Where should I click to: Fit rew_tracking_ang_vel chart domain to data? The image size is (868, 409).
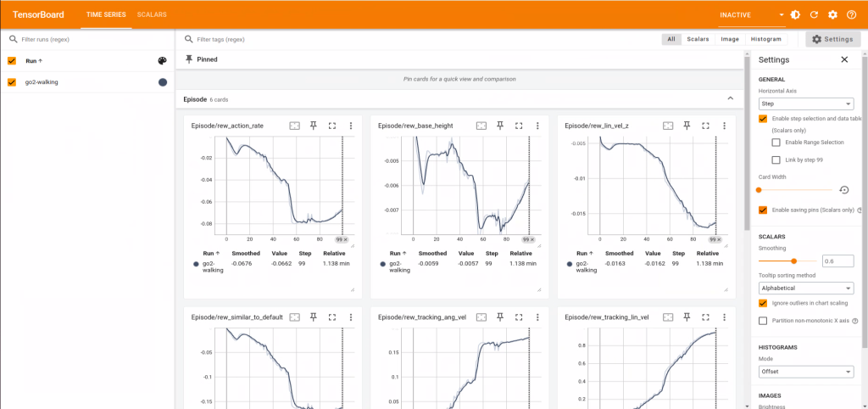pyautogui.click(x=481, y=317)
